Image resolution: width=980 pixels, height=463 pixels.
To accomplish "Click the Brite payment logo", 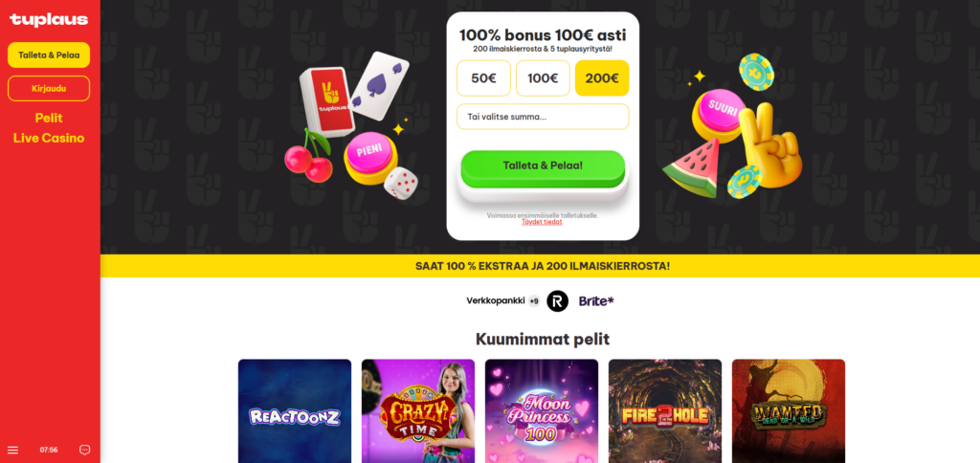I will (x=596, y=300).
